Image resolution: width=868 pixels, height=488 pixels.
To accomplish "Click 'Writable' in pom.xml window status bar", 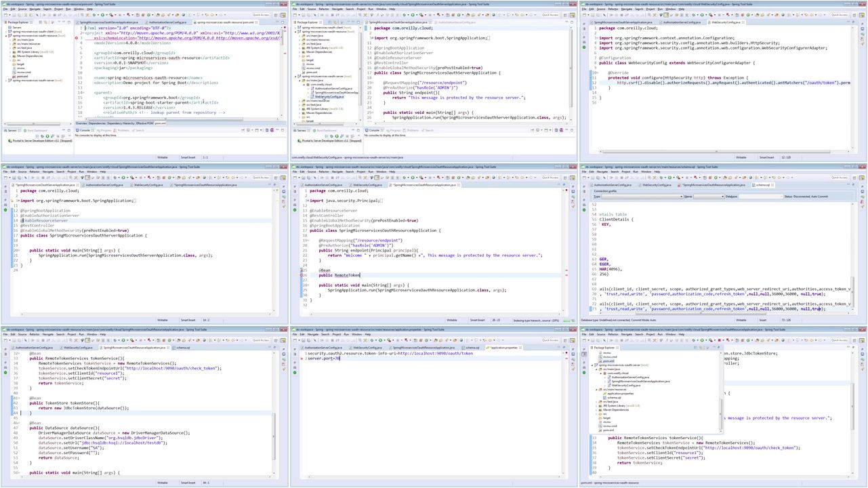I will (163, 157).
